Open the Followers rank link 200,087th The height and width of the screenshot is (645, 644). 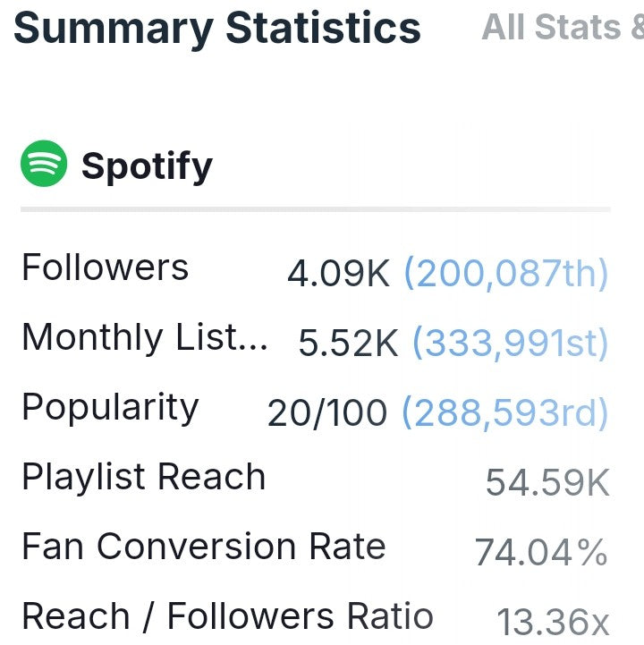click(x=506, y=273)
